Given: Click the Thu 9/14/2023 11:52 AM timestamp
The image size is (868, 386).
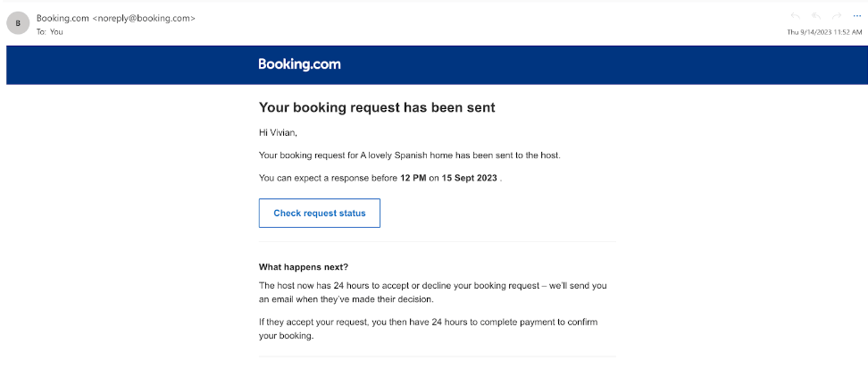Looking at the screenshot, I should [823, 32].
